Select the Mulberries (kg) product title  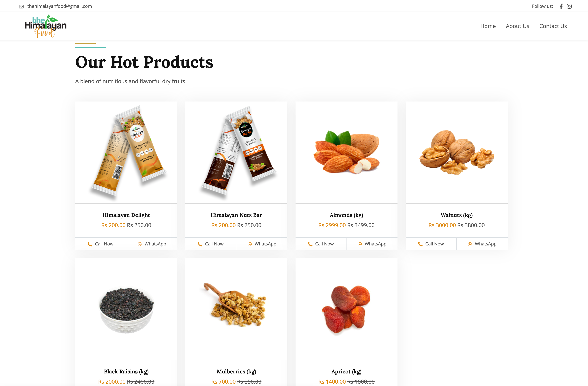[x=236, y=371]
